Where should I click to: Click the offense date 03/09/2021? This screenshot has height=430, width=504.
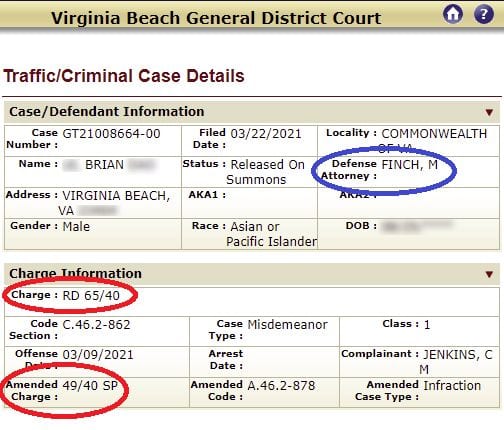click(x=98, y=355)
